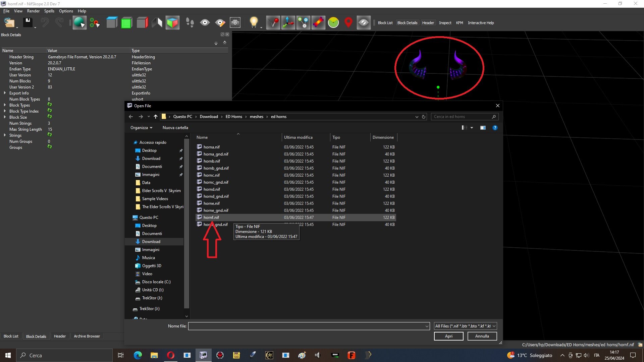Click the multicolor perspective cube icon
This screenshot has width=644, height=362.
172,23
